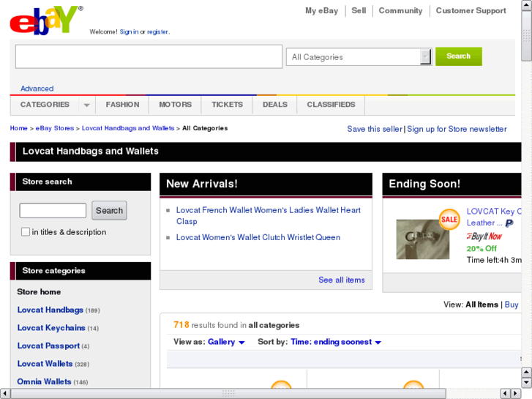Screen dimensions: 532x399
Task: Click the horizontal scrollbar right arrow
Action: [516, 393]
